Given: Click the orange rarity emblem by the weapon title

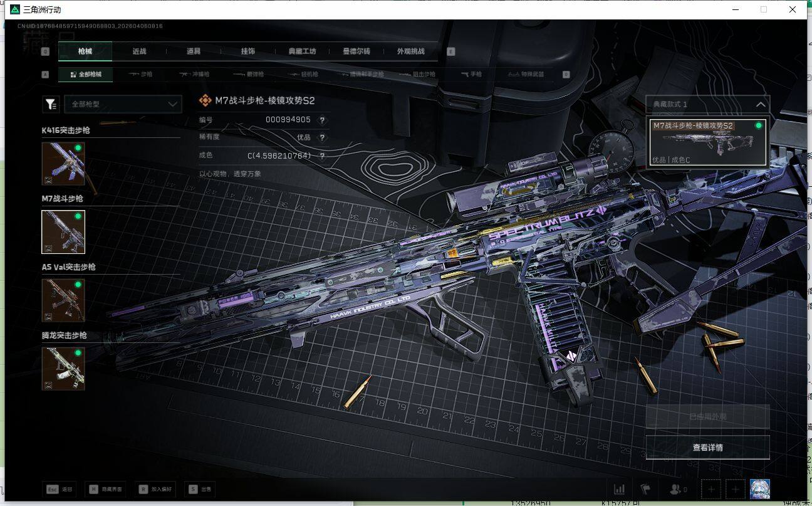Looking at the screenshot, I should click(205, 100).
